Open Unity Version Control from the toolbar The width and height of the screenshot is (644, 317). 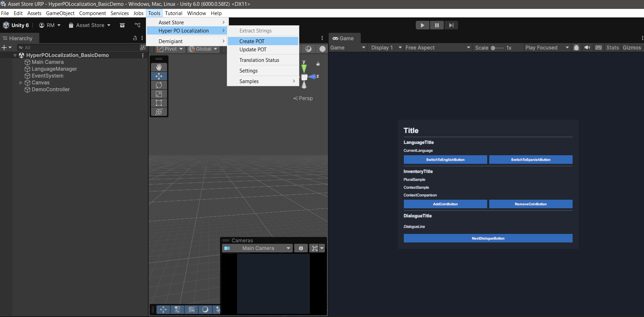tap(137, 25)
